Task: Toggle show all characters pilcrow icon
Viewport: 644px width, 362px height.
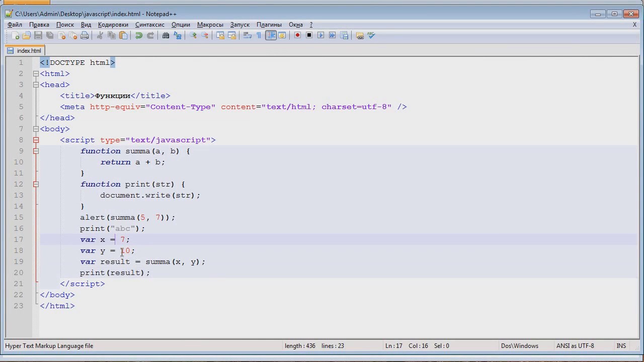Action: pos(259,35)
